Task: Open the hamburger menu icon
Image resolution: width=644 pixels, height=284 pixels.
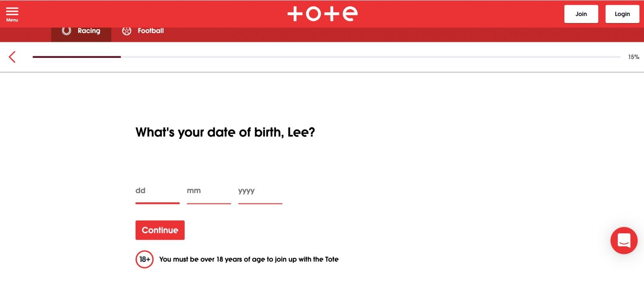Action: click(12, 11)
